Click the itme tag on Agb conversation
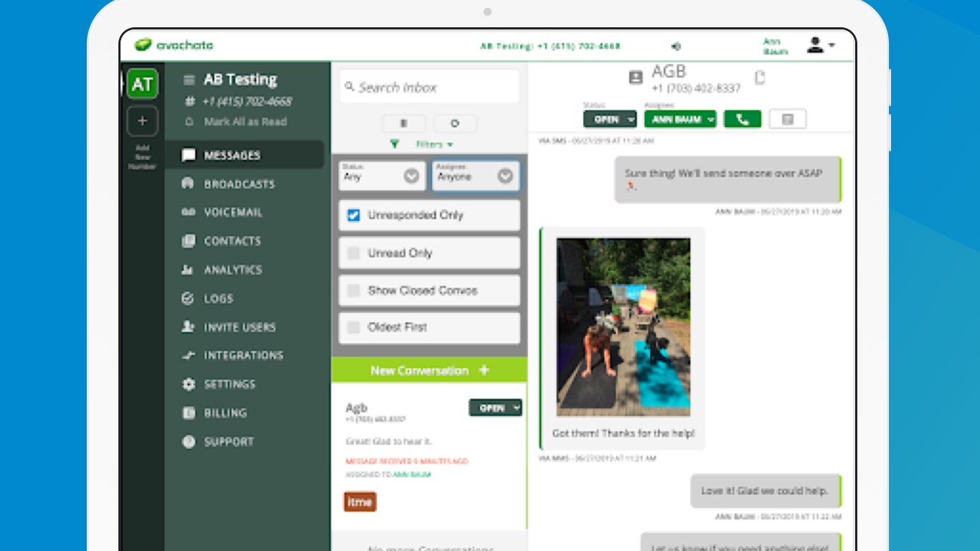The image size is (980, 551). tap(360, 502)
